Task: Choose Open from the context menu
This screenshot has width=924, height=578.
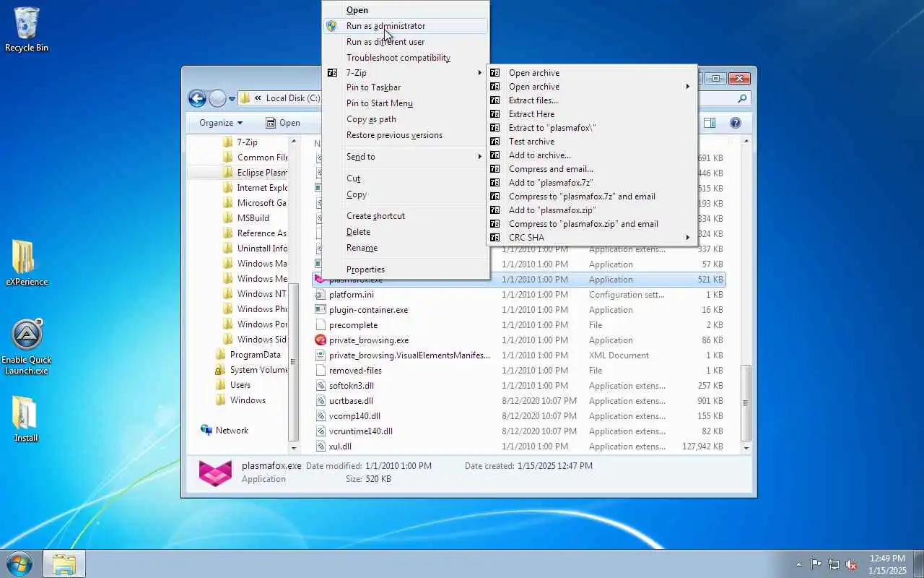Action: [406, 10]
